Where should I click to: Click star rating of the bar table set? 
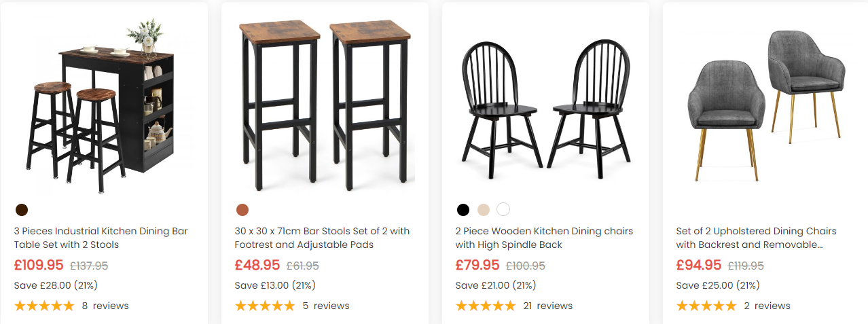(x=44, y=306)
